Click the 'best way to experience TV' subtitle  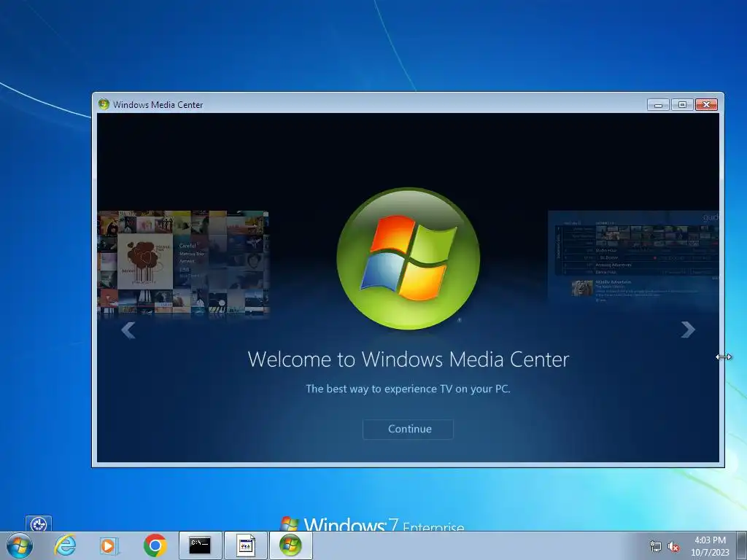pos(408,389)
